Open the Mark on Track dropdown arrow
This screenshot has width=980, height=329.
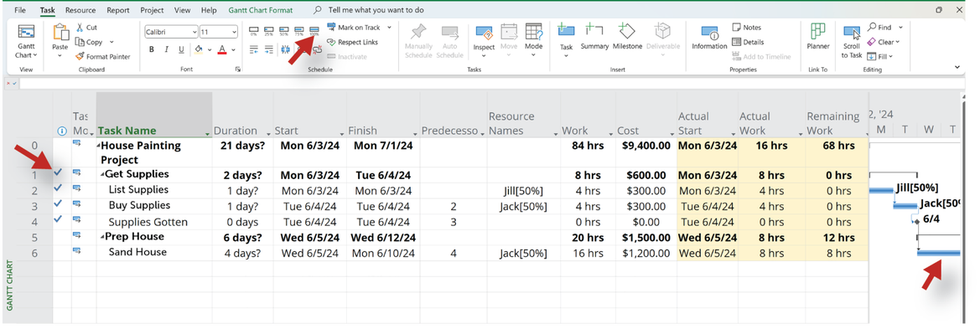click(389, 28)
